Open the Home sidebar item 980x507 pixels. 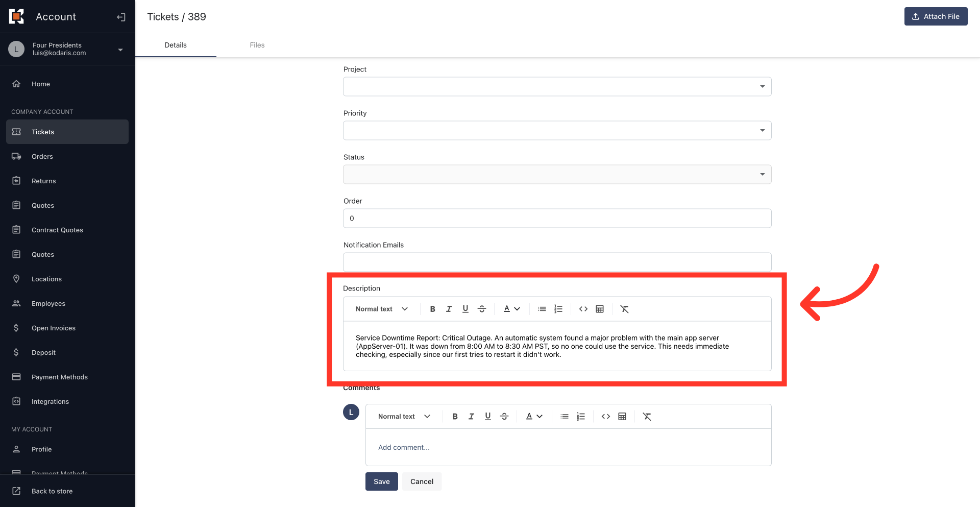pyautogui.click(x=67, y=84)
